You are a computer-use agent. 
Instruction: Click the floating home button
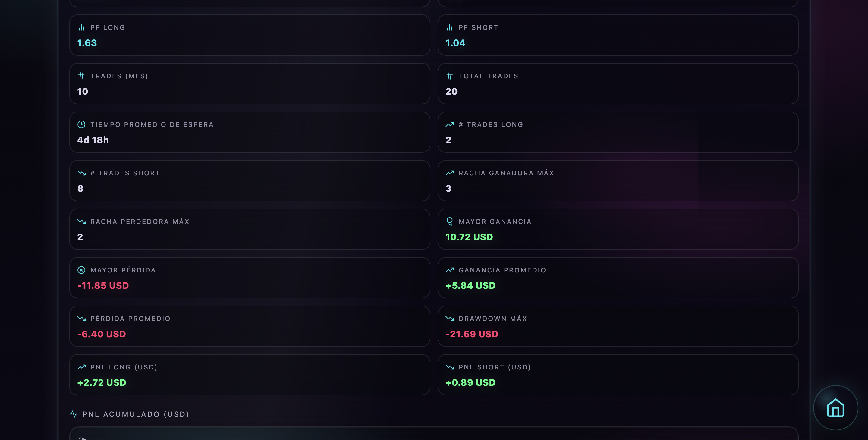point(835,408)
